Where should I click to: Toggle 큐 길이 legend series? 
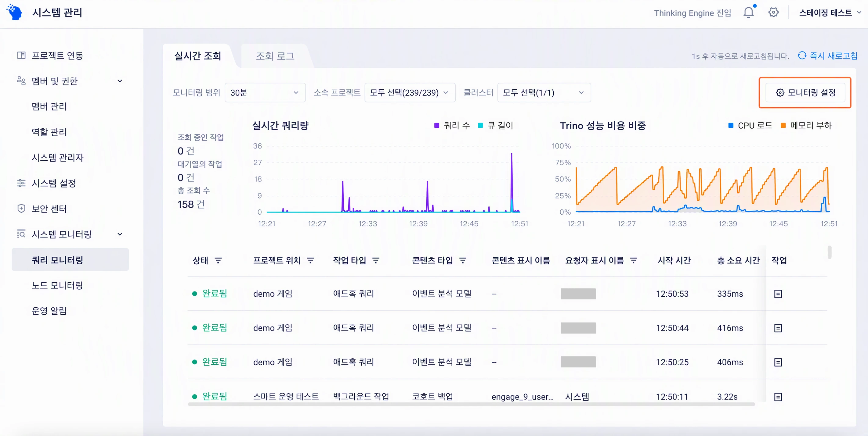point(495,126)
